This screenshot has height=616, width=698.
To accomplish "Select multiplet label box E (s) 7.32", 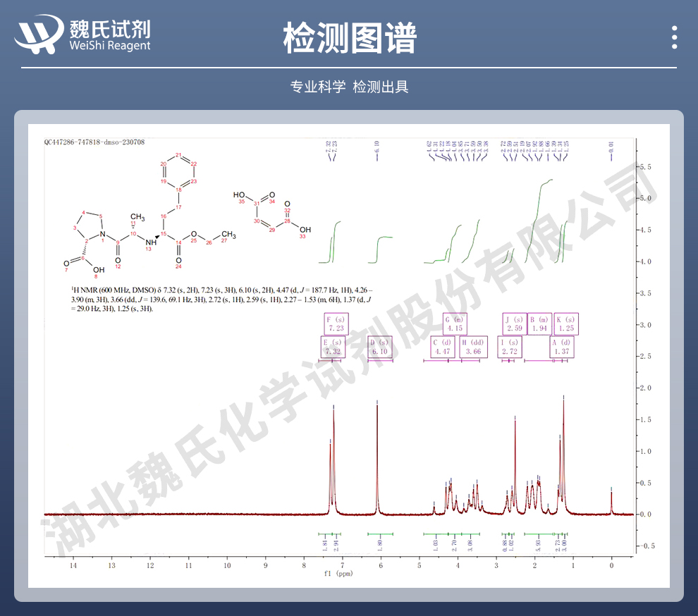I will coord(332,346).
